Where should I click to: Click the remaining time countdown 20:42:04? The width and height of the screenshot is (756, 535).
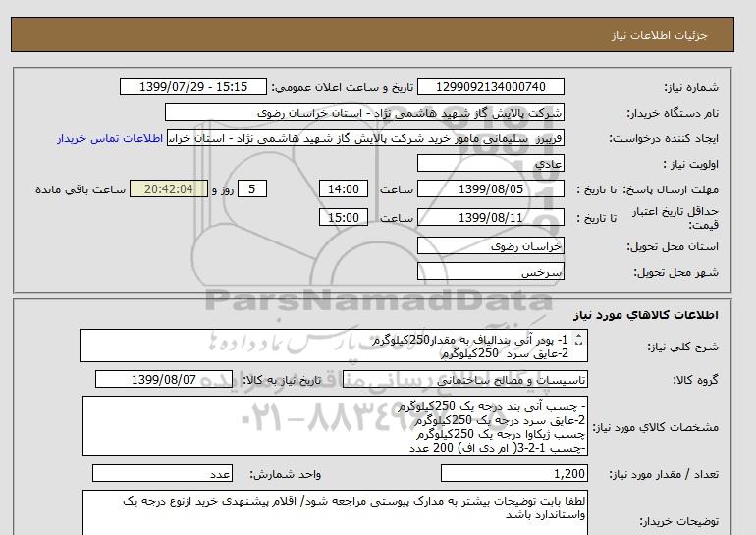tap(168, 189)
